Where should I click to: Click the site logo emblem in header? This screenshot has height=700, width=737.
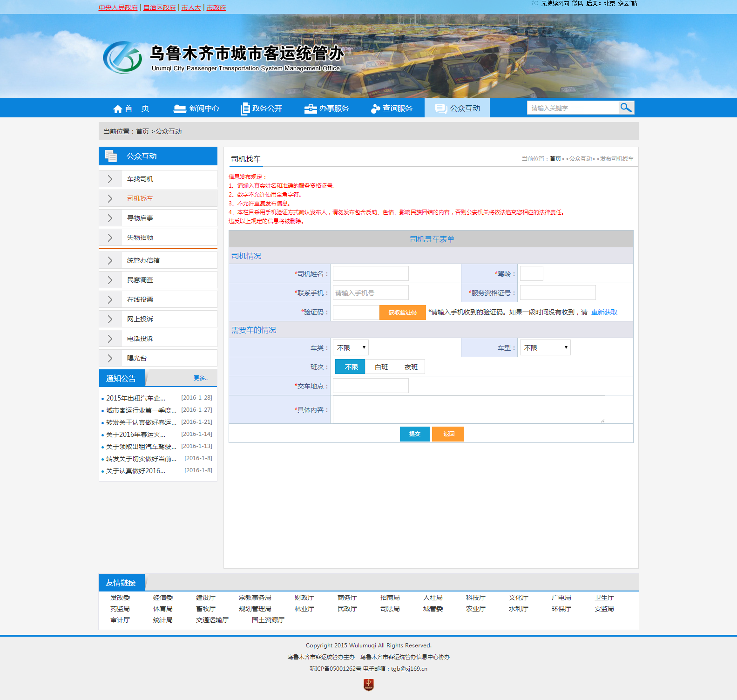(x=122, y=58)
